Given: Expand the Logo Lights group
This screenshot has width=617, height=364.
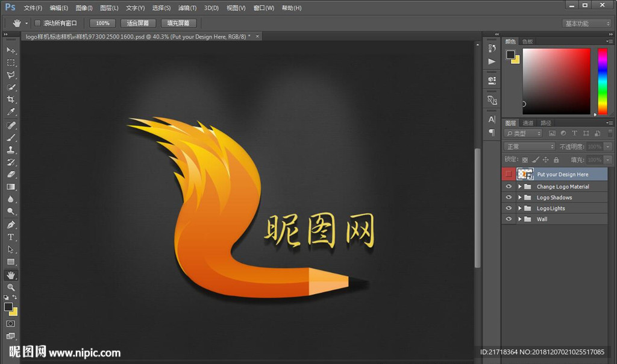Looking at the screenshot, I should [x=520, y=208].
